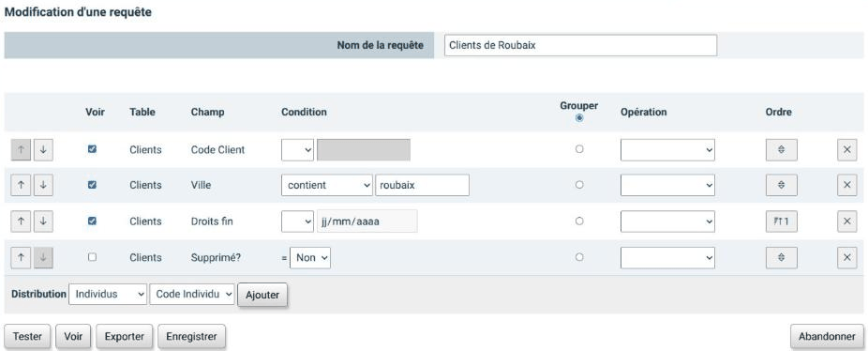Screen dimensions: 868x351
Task: Select Grouper radio for Droits fin
Action: click(x=579, y=221)
